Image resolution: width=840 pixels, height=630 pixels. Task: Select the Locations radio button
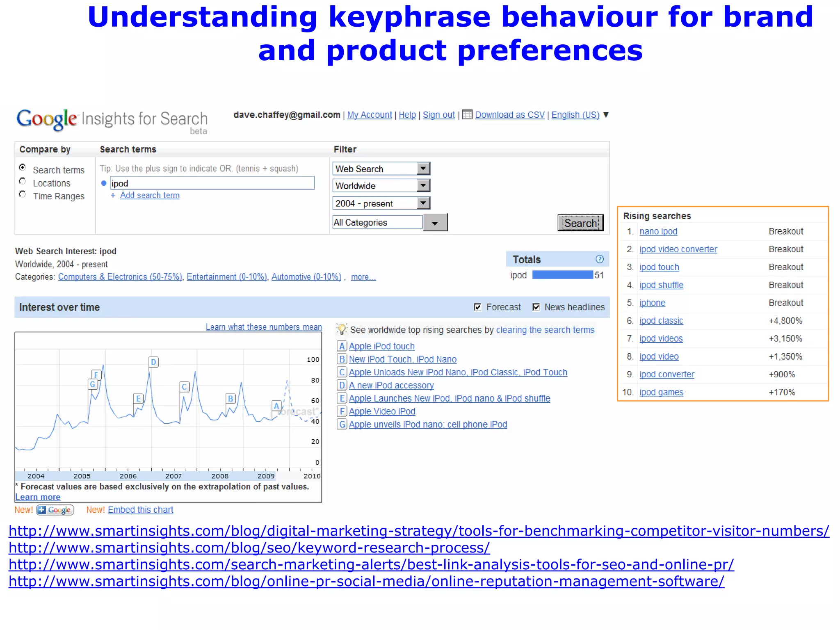click(23, 181)
